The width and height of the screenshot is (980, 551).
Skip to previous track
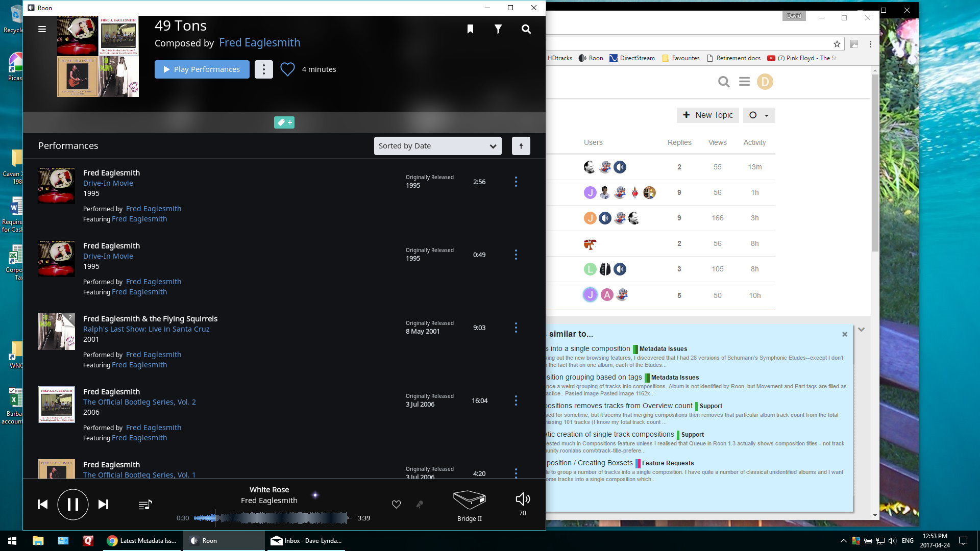[x=43, y=505]
